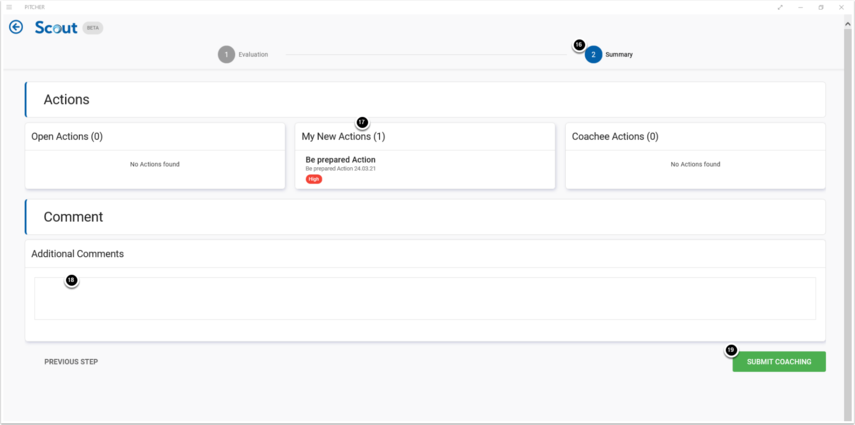
Task: Click the Evaluation step label
Action: pyautogui.click(x=253, y=54)
